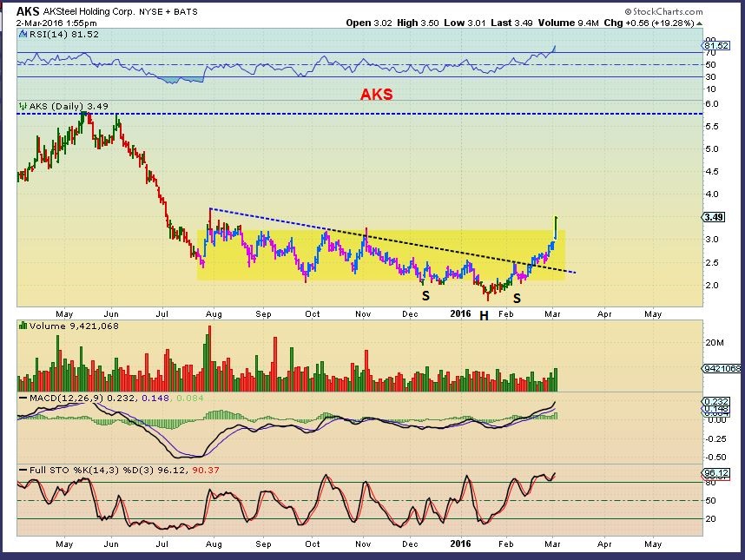This screenshot has width=745, height=560.
Task: Click the NYSE + BATS exchange label
Action: (168, 12)
